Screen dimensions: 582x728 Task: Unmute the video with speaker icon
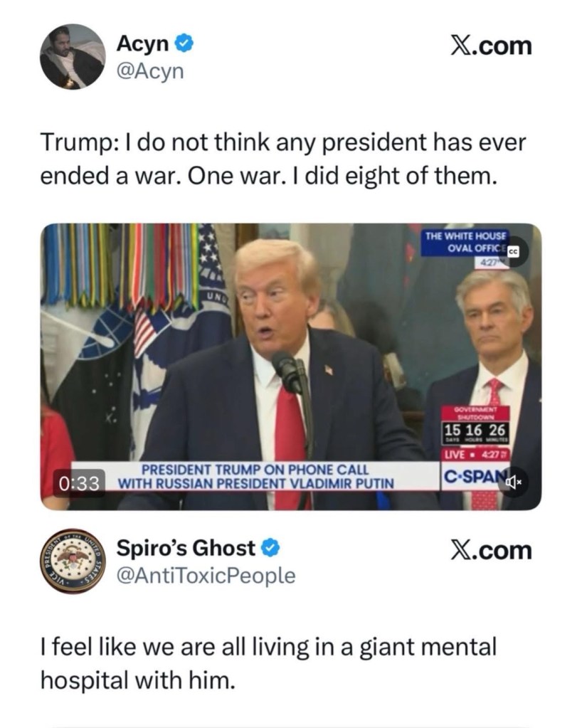pyautogui.click(x=513, y=483)
